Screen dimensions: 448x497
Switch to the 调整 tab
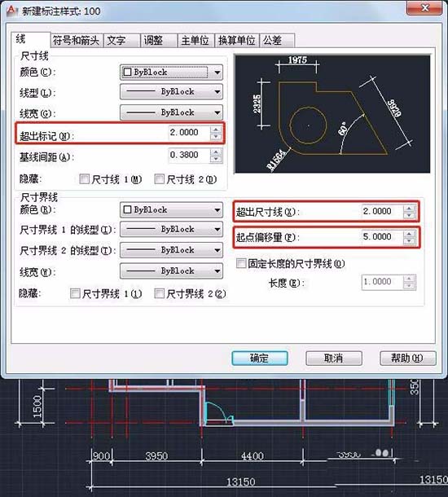pyautogui.click(x=158, y=41)
